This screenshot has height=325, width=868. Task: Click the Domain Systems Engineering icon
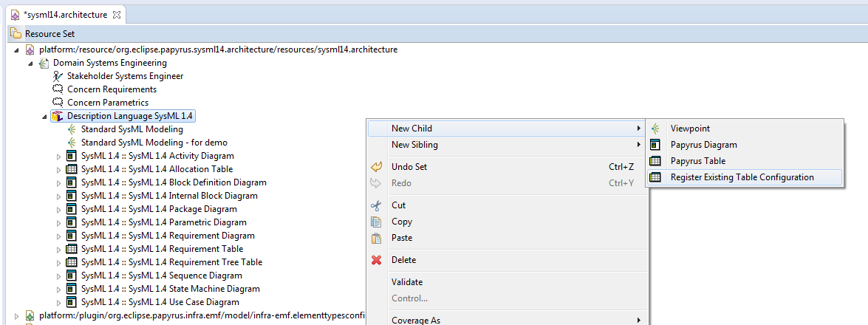point(44,63)
